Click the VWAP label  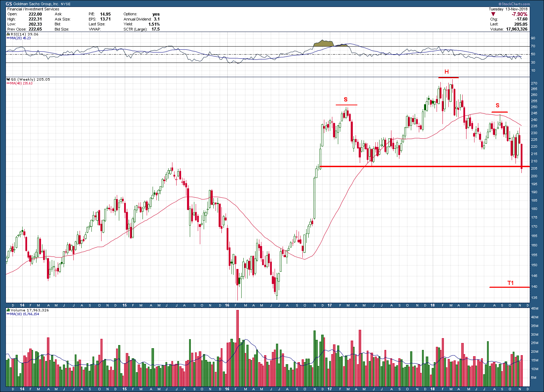(95, 29)
